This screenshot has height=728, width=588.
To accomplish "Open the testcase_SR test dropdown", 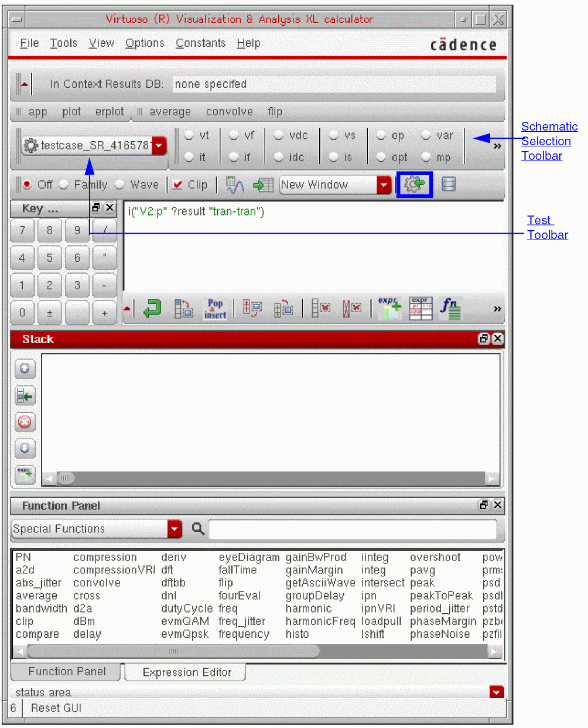I will (159, 145).
